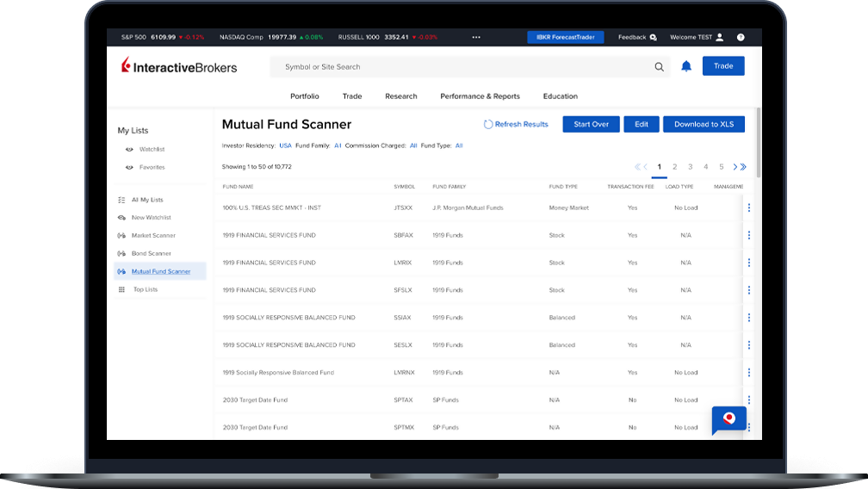Click the Symbol or Site Search field

tap(465, 66)
